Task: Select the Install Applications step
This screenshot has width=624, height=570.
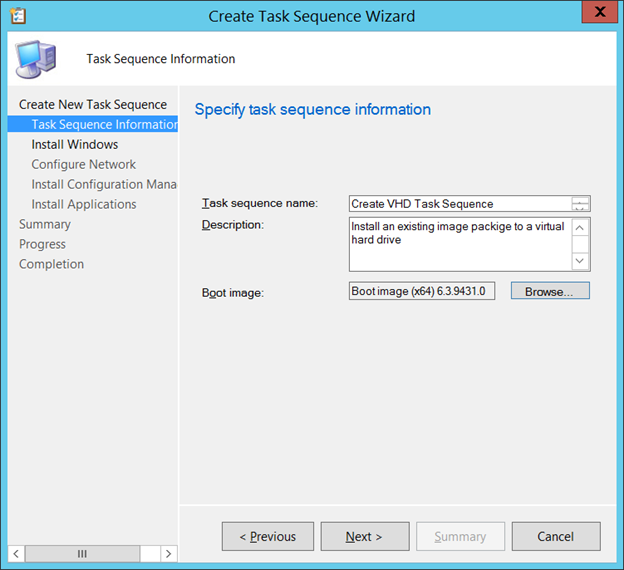Action: pos(84,204)
